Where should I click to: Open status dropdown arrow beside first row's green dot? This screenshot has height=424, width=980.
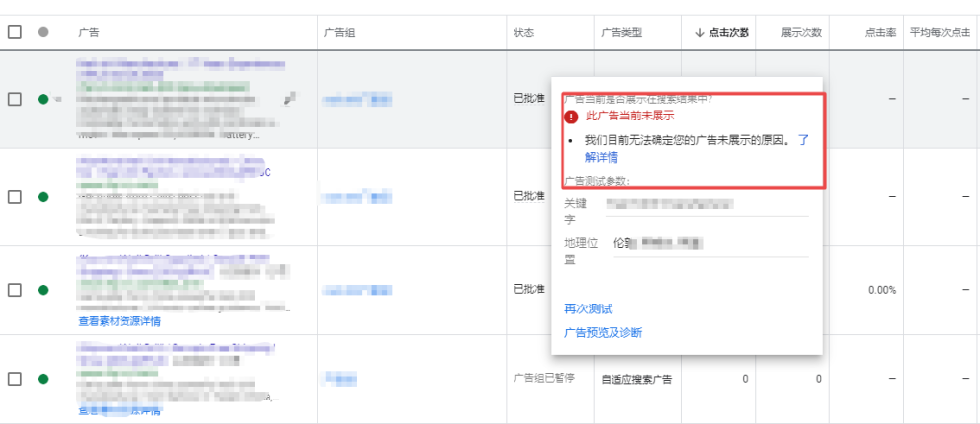[x=56, y=100]
